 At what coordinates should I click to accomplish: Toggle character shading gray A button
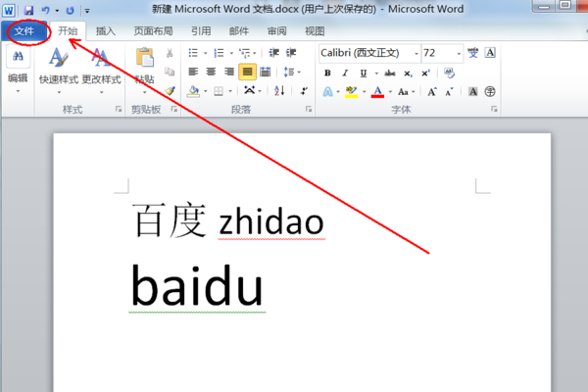tap(473, 91)
